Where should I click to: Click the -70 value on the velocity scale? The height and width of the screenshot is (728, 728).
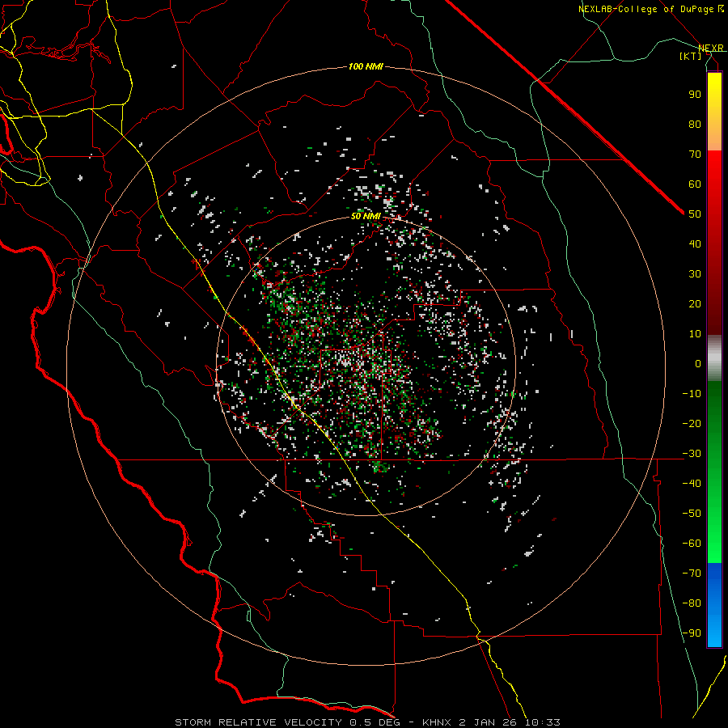coord(692,574)
